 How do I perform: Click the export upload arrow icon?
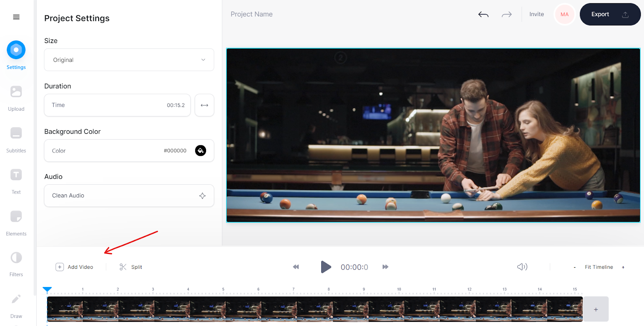(625, 14)
